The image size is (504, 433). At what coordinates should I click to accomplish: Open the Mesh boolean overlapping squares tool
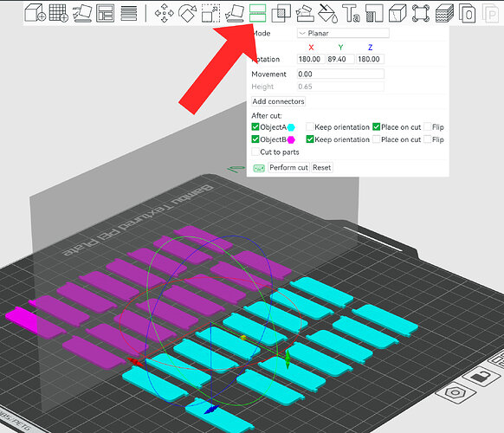(x=281, y=13)
